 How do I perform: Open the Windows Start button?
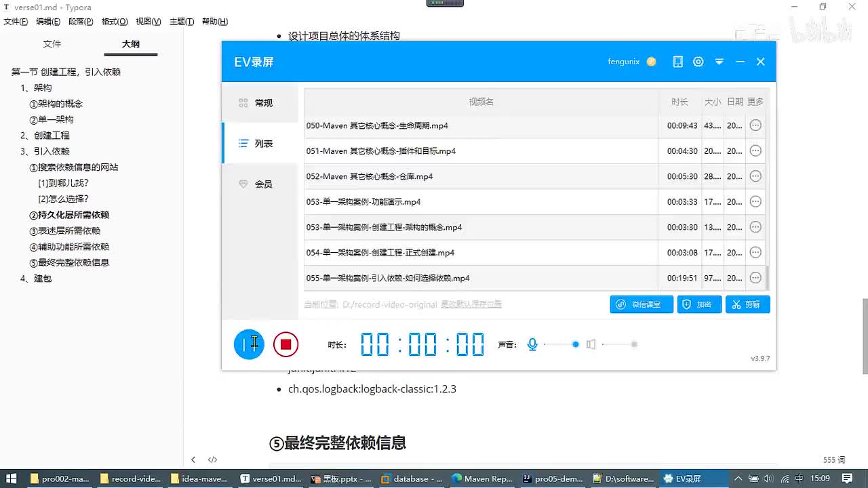tap(12, 479)
